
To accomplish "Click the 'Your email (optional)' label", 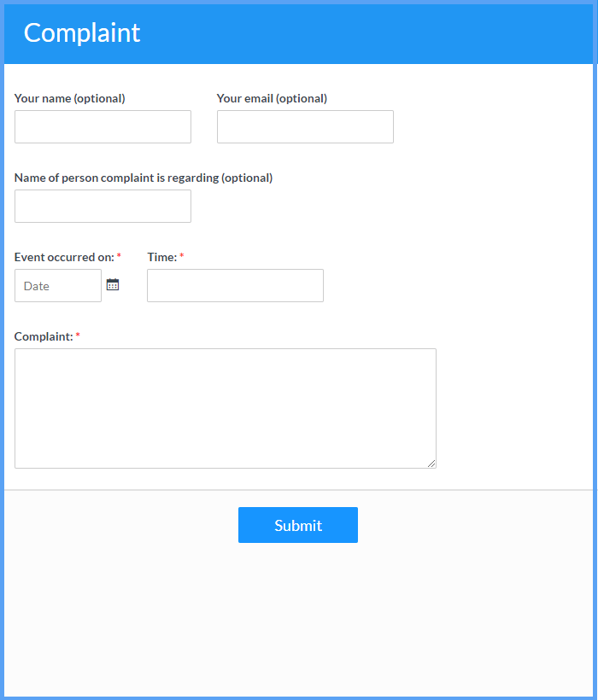I will pyautogui.click(x=272, y=98).
